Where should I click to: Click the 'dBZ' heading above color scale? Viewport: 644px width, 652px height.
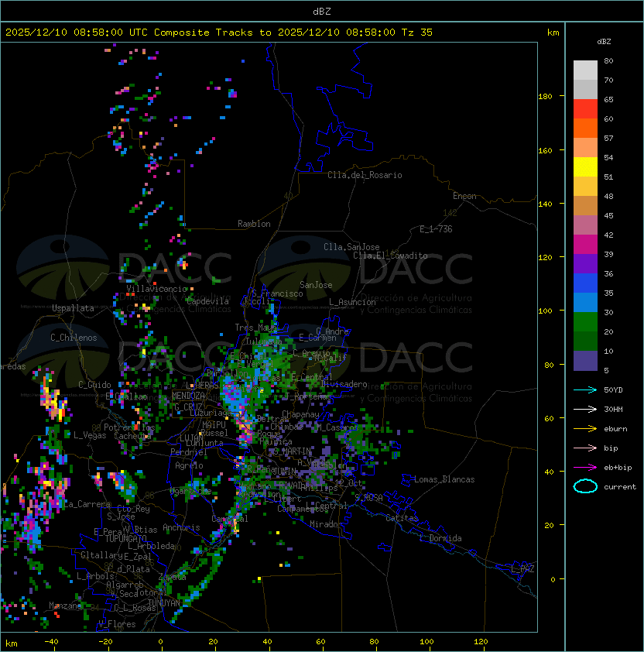604,42
